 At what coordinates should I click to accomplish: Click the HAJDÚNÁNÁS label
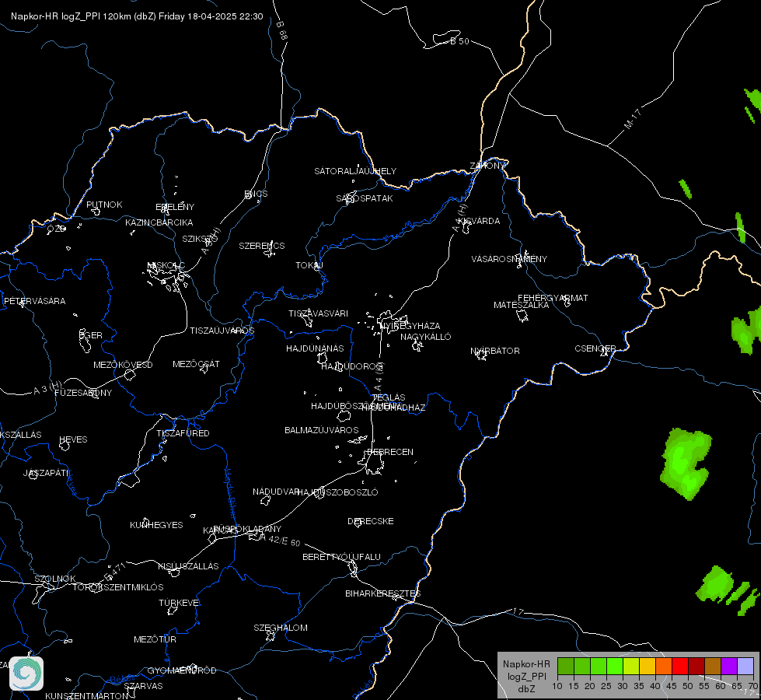click(x=315, y=348)
